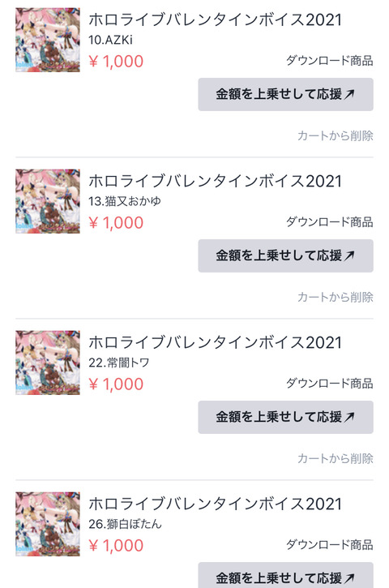This screenshot has height=588, width=389.
Task: Open the 26.獅白ぼたん product thumbnail
Action: (48, 523)
